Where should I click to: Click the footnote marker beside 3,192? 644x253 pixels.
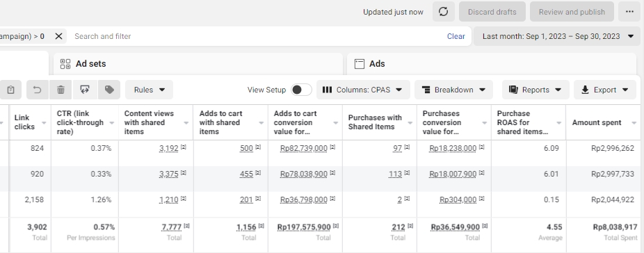[184, 147]
